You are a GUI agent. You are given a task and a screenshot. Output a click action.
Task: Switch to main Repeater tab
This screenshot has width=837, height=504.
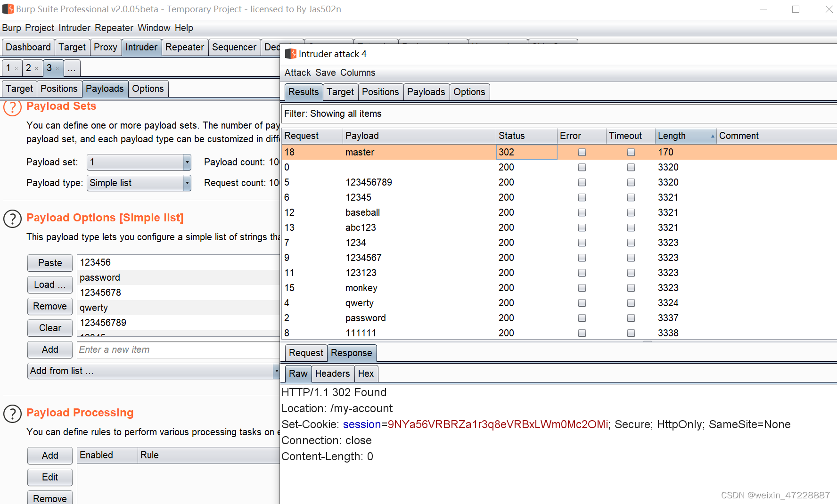point(185,48)
